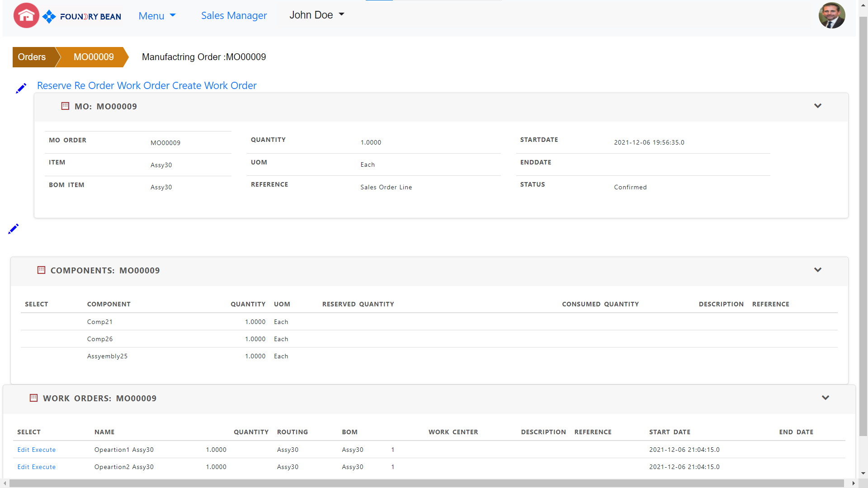This screenshot has height=488, width=868.
Task: Click the UOM value Each in MO panel
Action: click(368, 164)
